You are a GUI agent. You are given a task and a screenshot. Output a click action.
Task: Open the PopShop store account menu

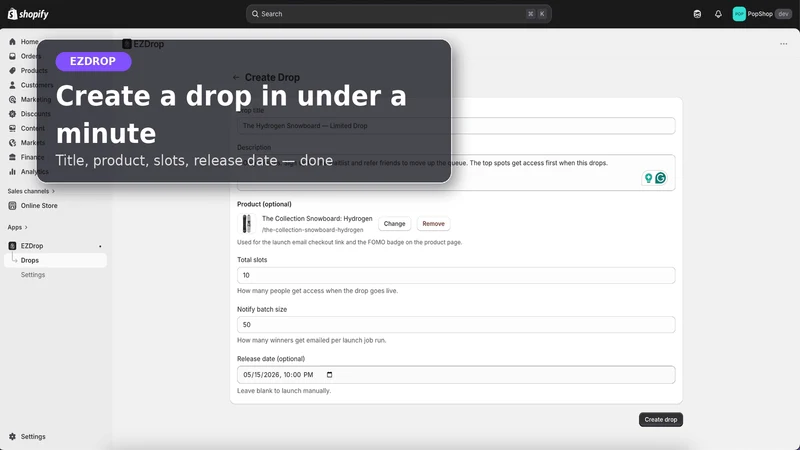pyautogui.click(x=761, y=14)
